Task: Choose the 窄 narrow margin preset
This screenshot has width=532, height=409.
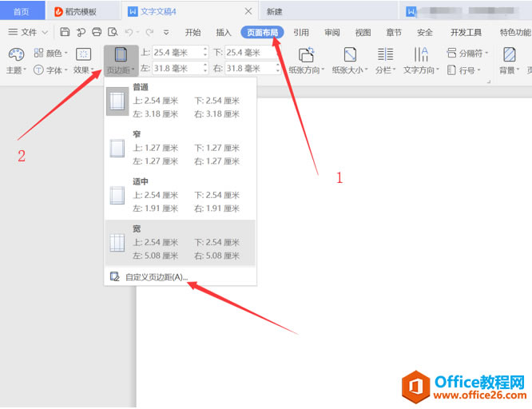Action: 181,148
